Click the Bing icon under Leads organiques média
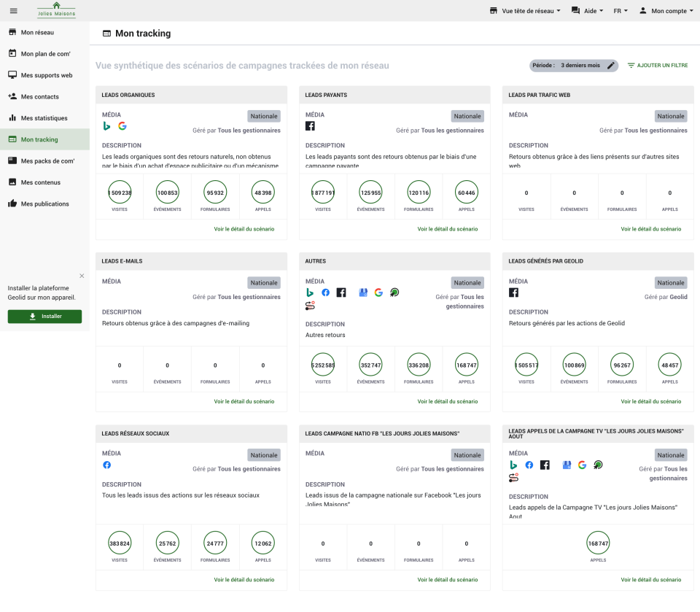Image resolution: width=700 pixels, height=612 pixels. tap(107, 125)
